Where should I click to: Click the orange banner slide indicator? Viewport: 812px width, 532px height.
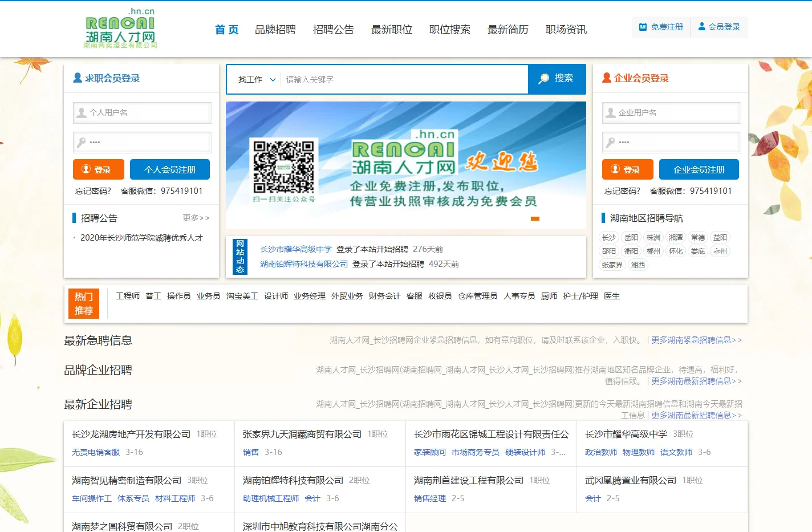click(535, 218)
